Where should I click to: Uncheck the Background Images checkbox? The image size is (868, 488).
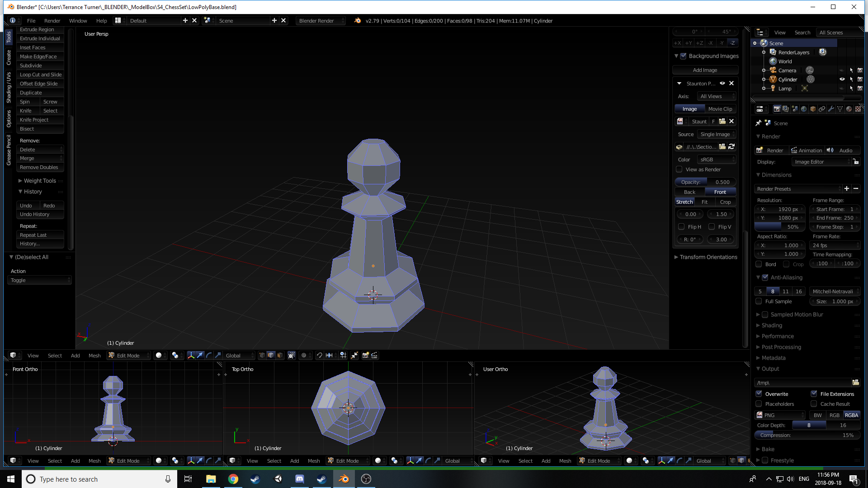[684, 56]
